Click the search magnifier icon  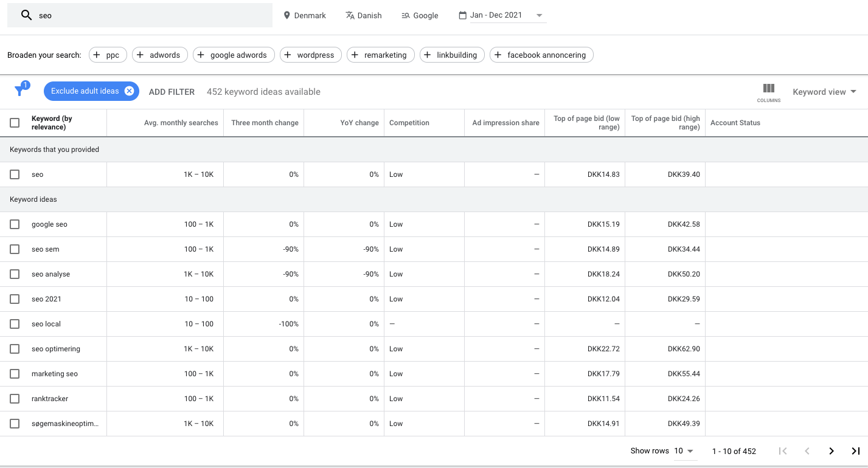coord(26,15)
